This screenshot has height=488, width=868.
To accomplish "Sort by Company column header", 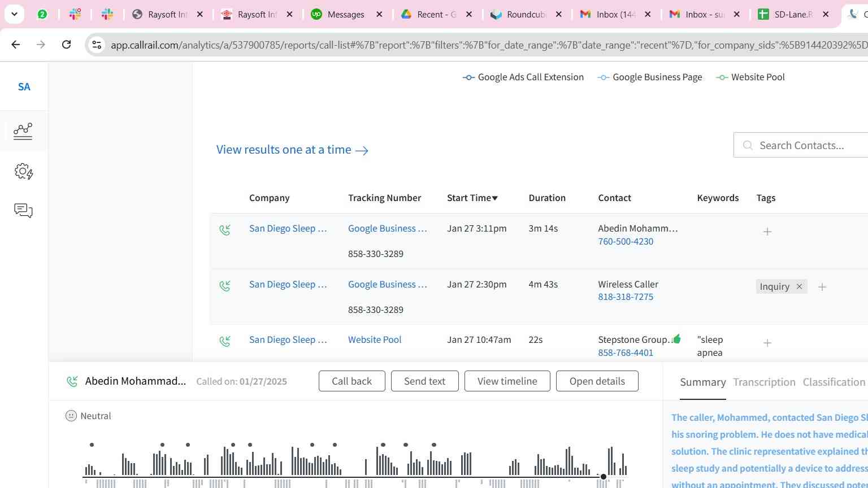I will click(x=269, y=198).
